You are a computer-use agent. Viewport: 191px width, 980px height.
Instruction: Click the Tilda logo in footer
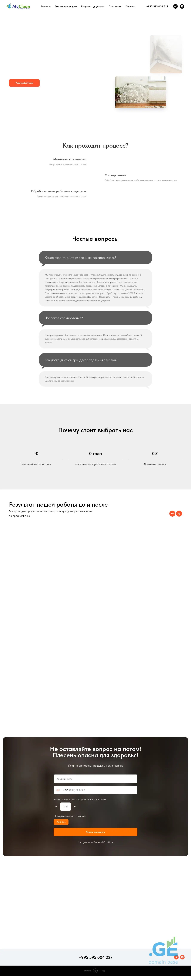click(x=95, y=970)
